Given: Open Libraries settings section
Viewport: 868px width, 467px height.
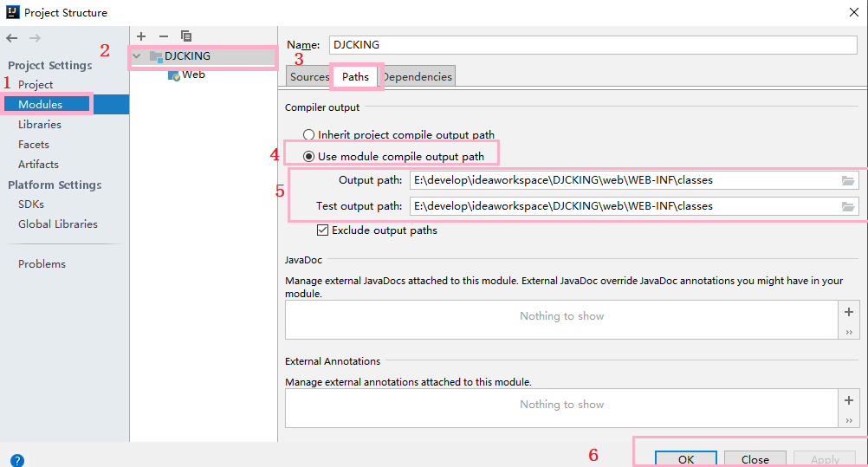Looking at the screenshot, I should (39, 124).
